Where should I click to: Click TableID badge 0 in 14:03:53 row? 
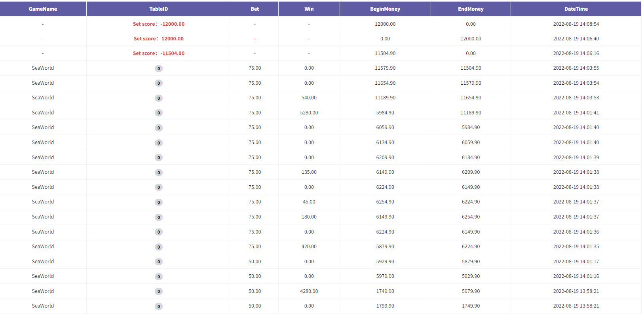pos(159,98)
